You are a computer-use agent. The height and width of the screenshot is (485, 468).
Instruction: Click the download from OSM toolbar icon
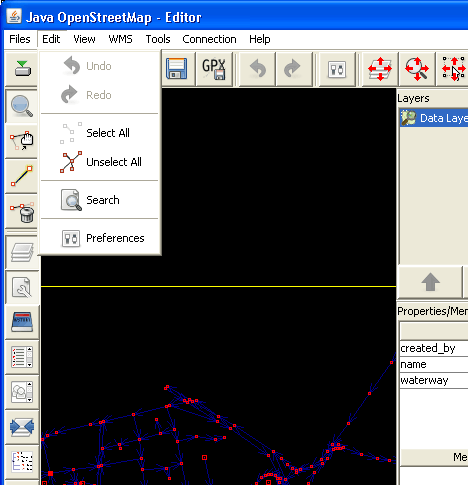click(x=22, y=69)
